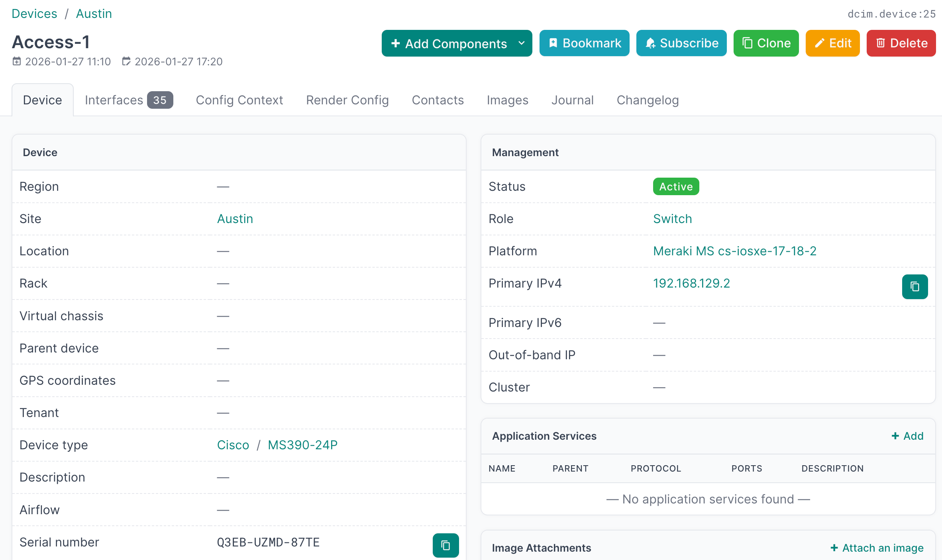Clone the Access-1 device
The width and height of the screenshot is (942, 560).
tap(766, 43)
